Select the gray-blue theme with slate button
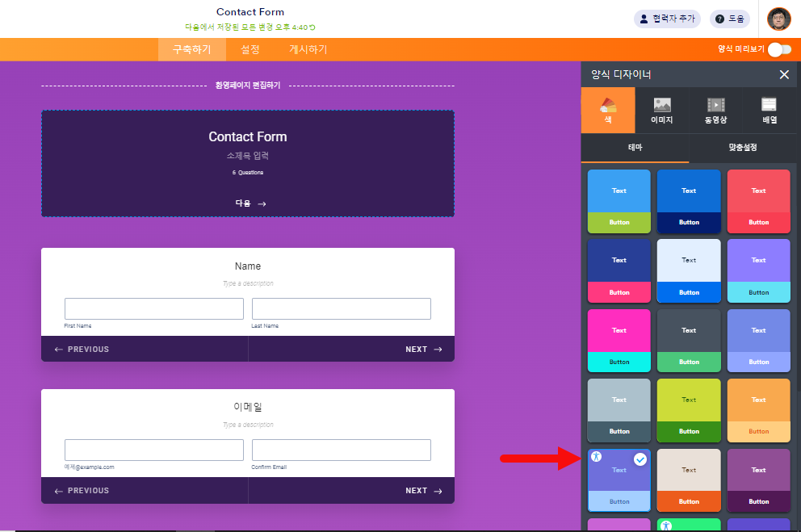 [x=619, y=410]
